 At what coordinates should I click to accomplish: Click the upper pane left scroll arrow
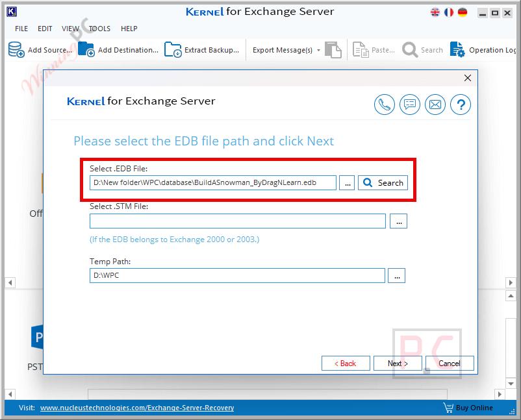(10, 283)
